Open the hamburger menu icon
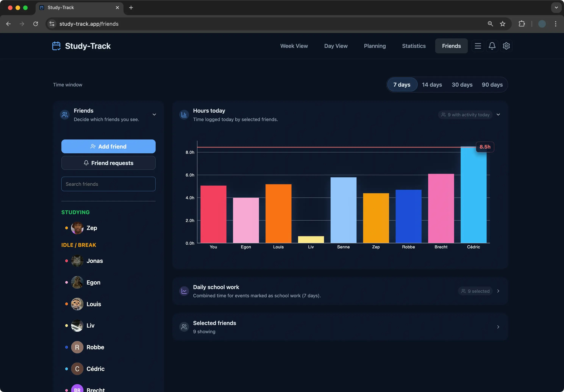This screenshot has height=392, width=564. point(477,46)
